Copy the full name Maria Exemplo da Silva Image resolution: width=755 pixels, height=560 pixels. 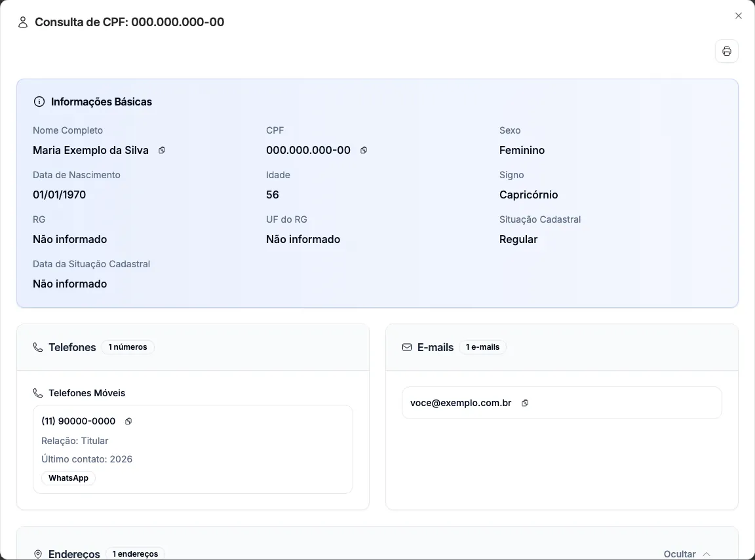click(x=162, y=150)
